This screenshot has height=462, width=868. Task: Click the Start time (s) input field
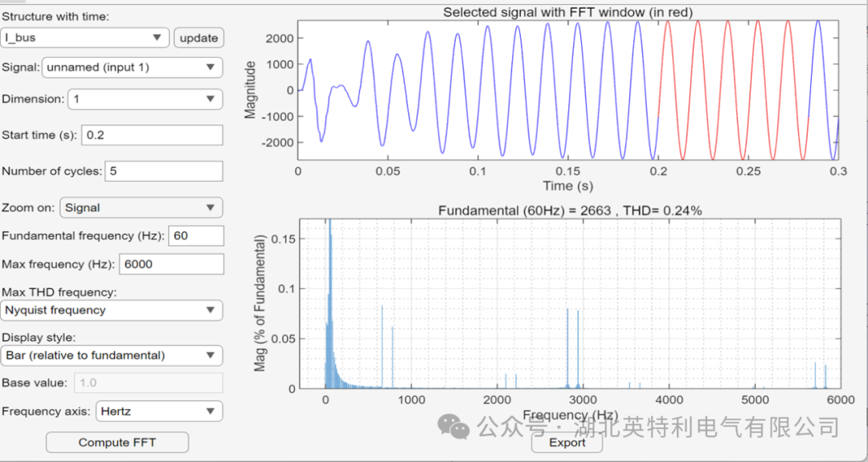pos(152,135)
